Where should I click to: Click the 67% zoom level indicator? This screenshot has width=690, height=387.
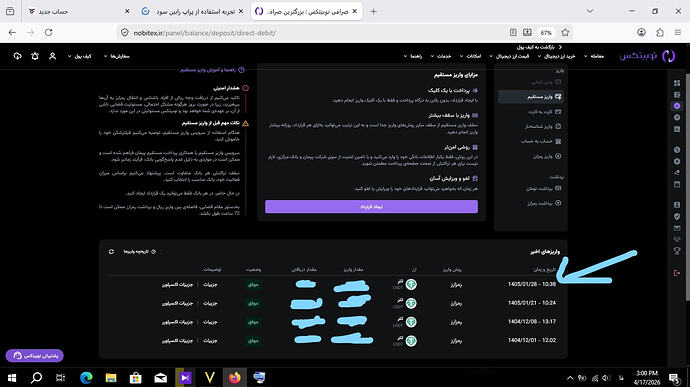tap(546, 33)
